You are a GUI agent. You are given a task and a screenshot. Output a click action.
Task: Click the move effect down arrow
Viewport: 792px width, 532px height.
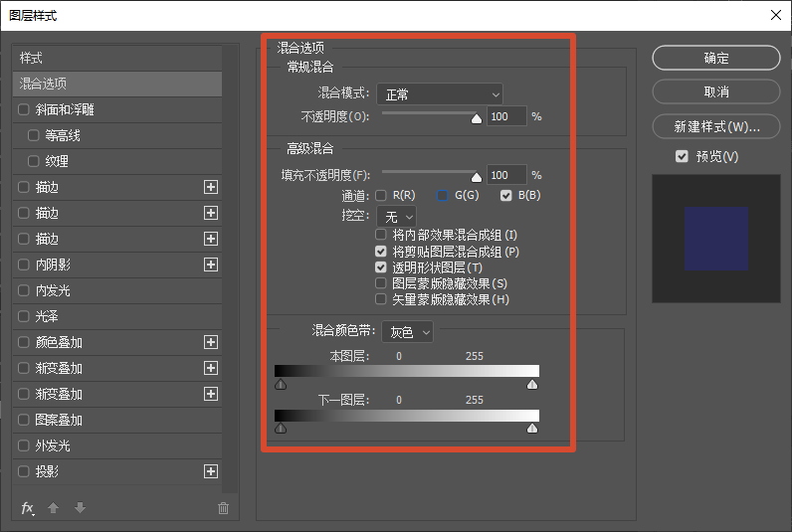coord(80,507)
